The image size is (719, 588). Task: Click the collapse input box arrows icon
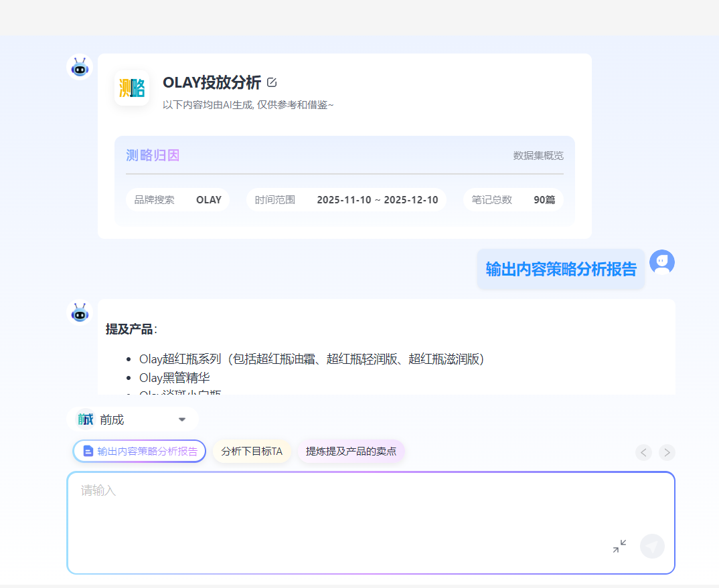click(x=619, y=546)
